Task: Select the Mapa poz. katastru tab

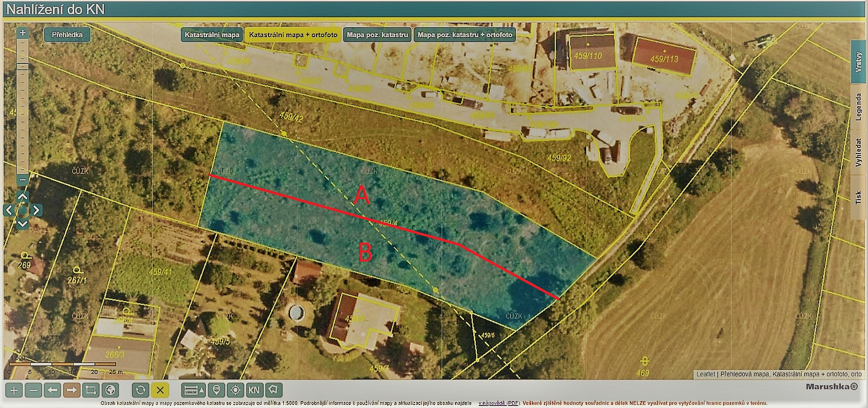Action: [377, 35]
